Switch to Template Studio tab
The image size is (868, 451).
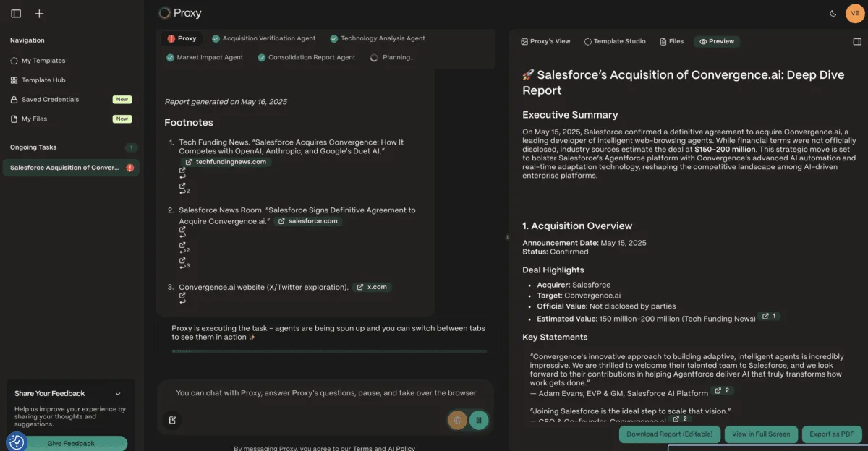coord(615,41)
